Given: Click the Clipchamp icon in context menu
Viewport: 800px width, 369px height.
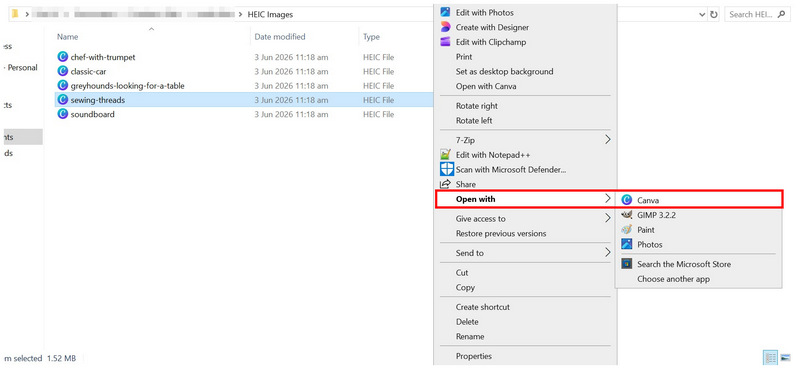Looking at the screenshot, I should [x=446, y=42].
